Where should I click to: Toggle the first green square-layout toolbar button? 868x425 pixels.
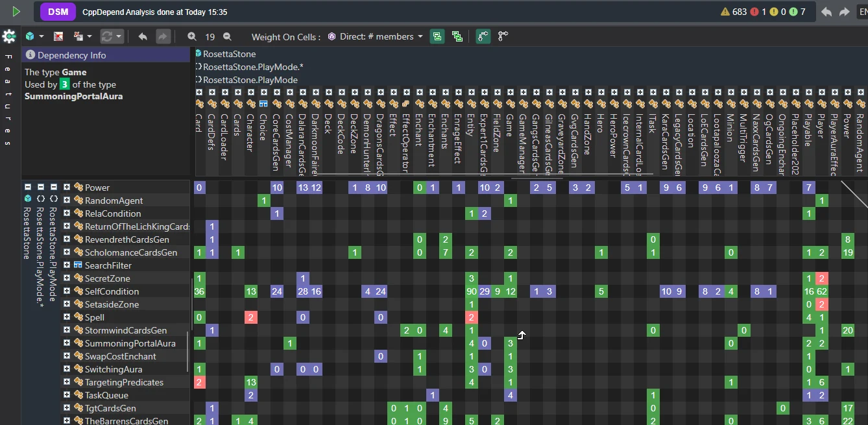click(437, 36)
